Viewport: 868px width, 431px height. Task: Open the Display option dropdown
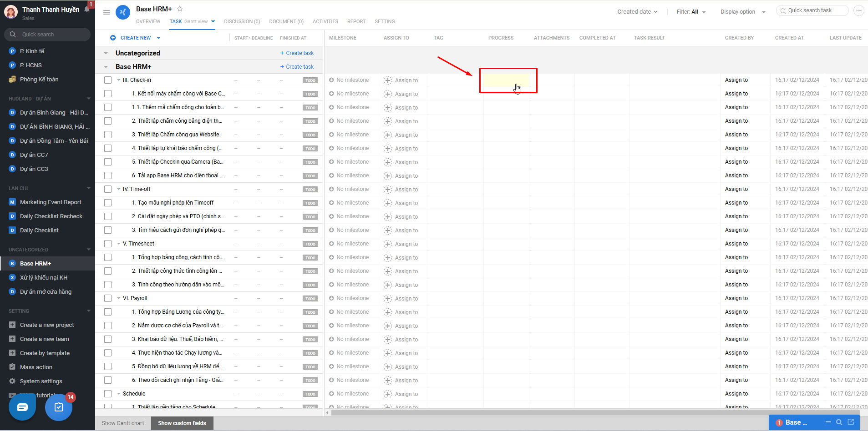pyautogui.click(x=743, y=12)
